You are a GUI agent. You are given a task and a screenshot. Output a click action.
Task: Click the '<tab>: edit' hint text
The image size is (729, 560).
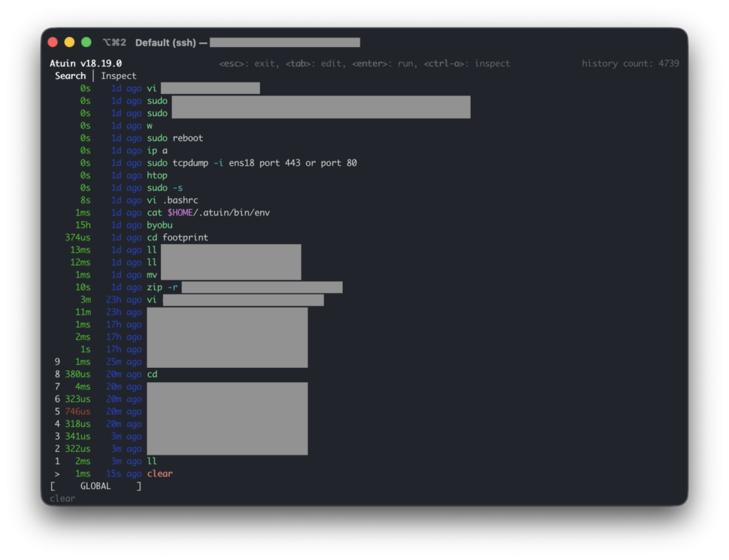click(313, 63)
